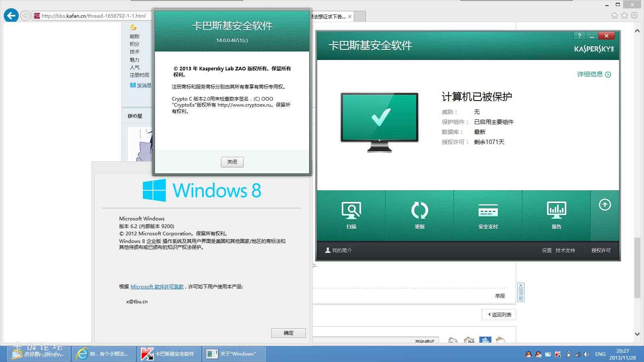Open the message envelope tray icon

click(x=548, y=354)
